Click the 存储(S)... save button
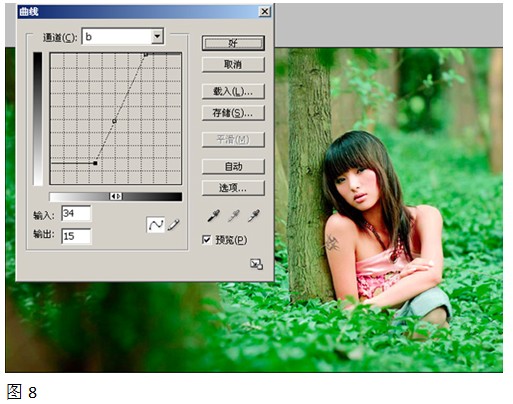 [x=233, y=113]
